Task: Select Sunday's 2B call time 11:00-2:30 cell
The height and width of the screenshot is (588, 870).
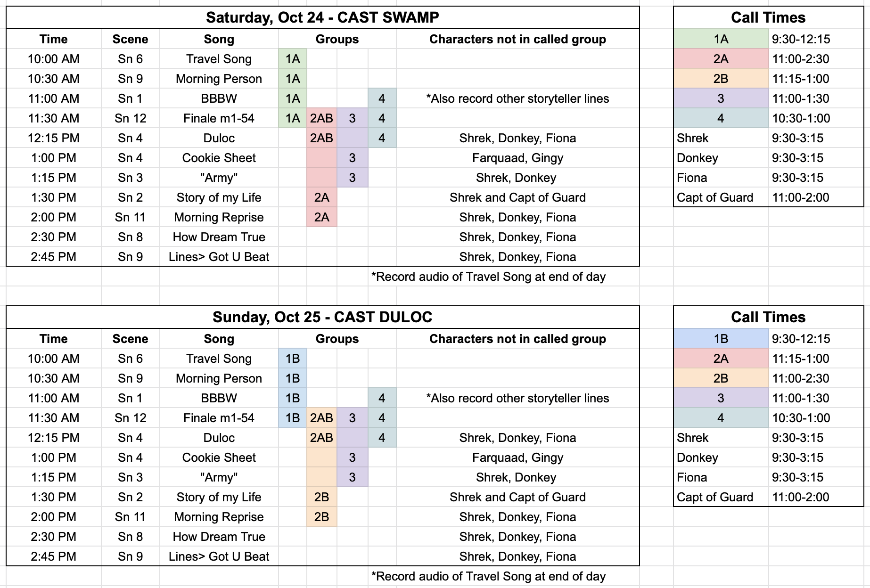Action: pos(816,378)
